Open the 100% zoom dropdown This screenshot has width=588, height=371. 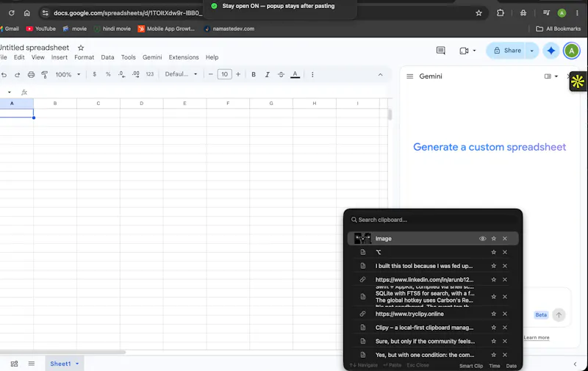tap(68, 75)
